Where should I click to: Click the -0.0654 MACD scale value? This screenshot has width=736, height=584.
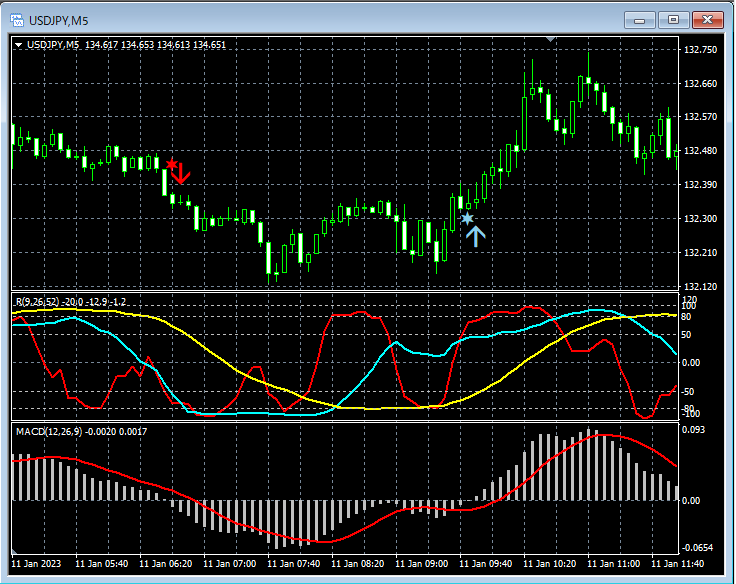(x=697, y=548)
